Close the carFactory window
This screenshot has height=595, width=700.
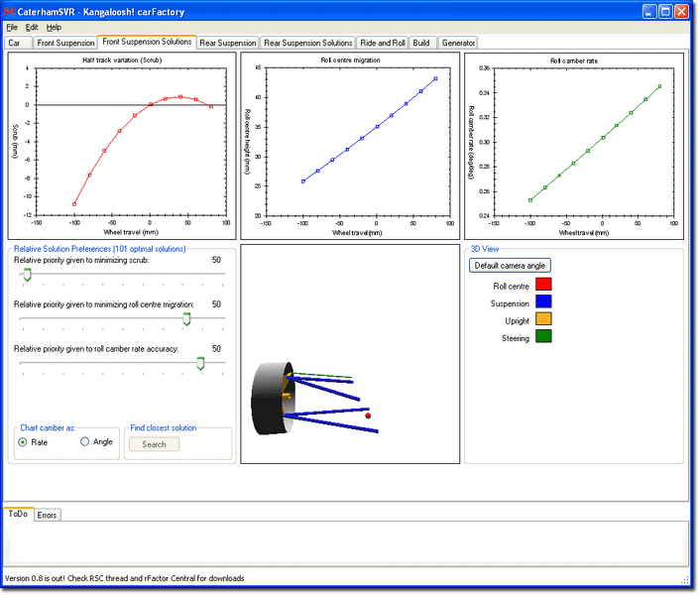pyautogui.click(x=681, y=12)
